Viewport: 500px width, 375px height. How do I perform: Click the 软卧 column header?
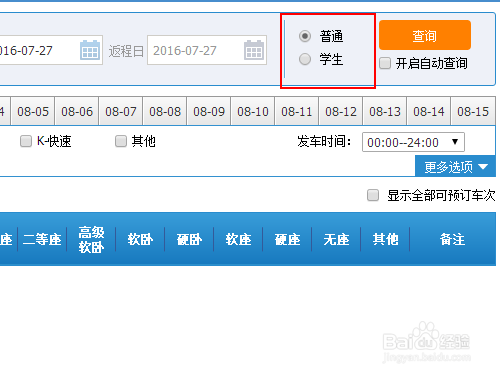coord(140,239)
